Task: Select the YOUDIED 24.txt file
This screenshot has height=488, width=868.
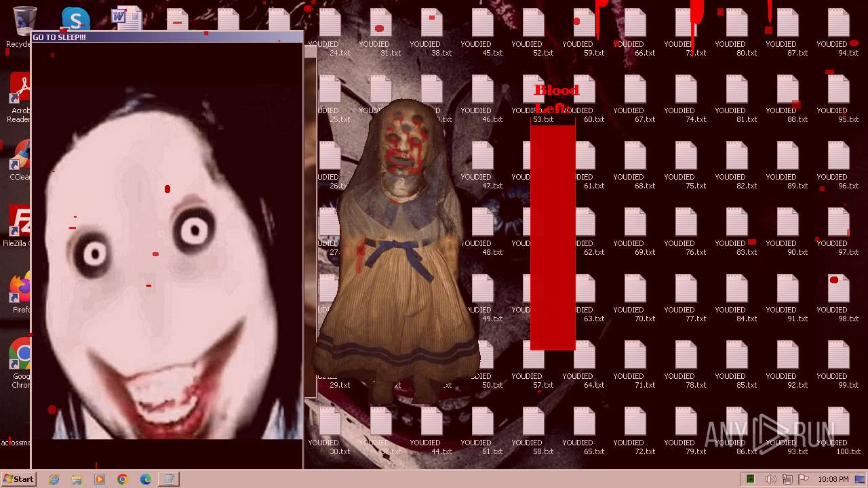Action: (330, 33)
